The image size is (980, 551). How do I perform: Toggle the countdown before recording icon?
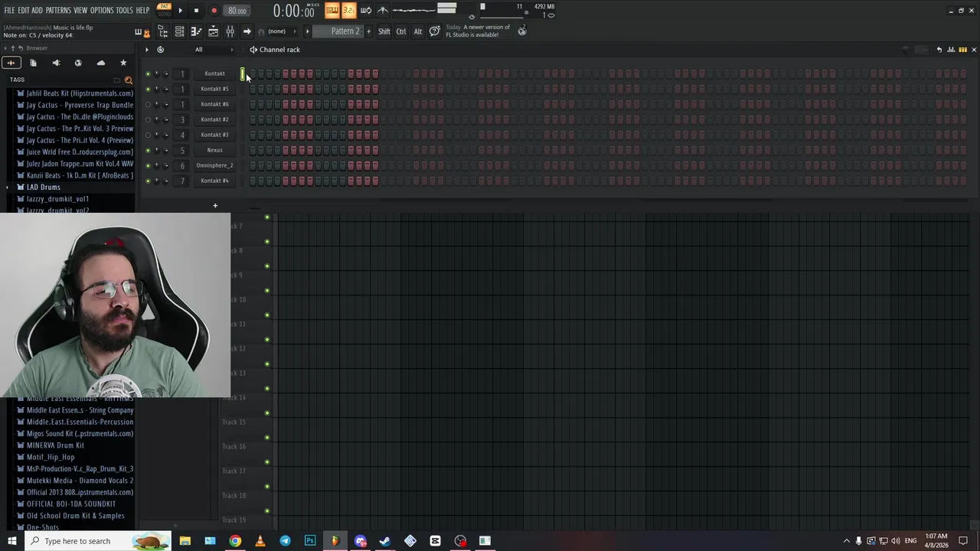[x=348, y=10]
